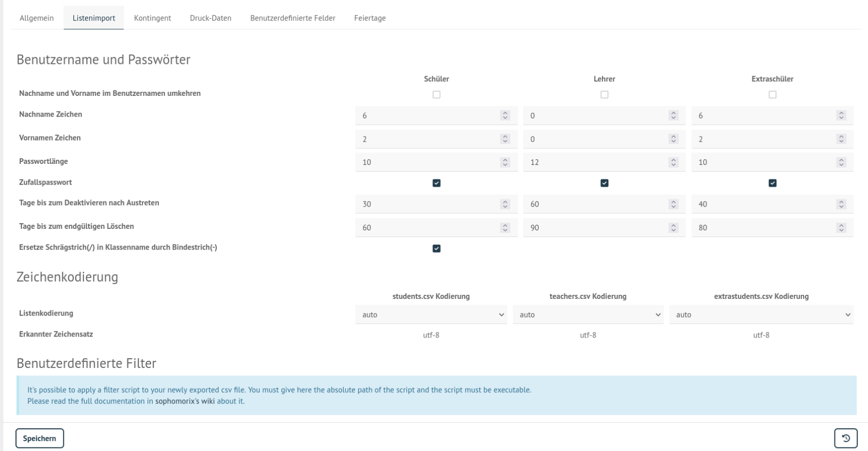Viewport: 868px width, 451px height.
Task: Expand the extrastudents.csv Kodierung dropdown
Action: 761,314
